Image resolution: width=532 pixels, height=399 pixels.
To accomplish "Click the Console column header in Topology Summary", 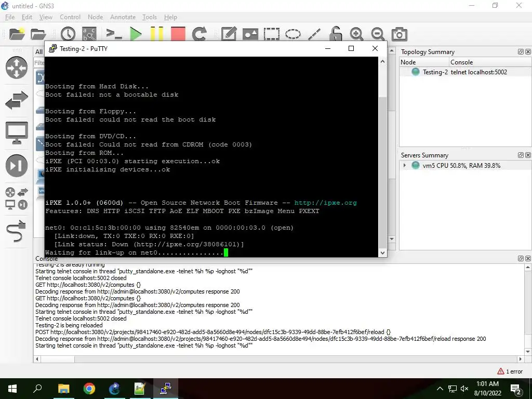I will click(490, 62).
